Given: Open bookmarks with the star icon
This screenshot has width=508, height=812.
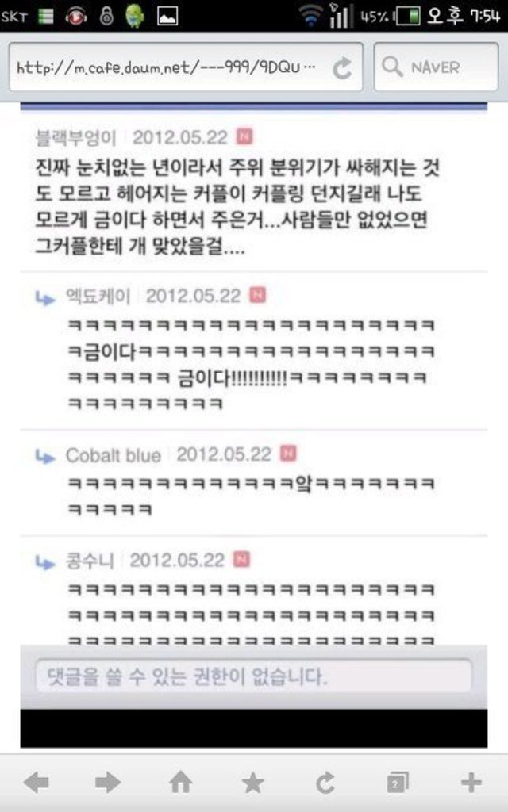Looking at the screenshot, I should [x=253, y=783].
